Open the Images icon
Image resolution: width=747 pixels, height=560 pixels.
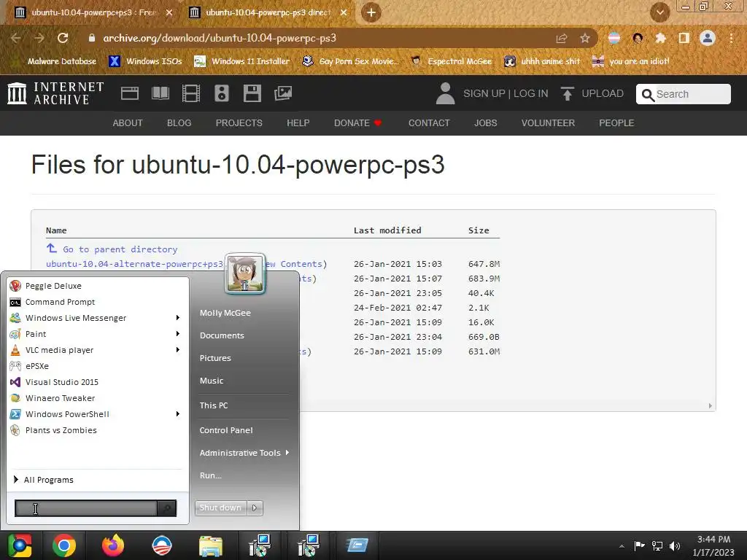pyautogui.click(x=283, y=93)
